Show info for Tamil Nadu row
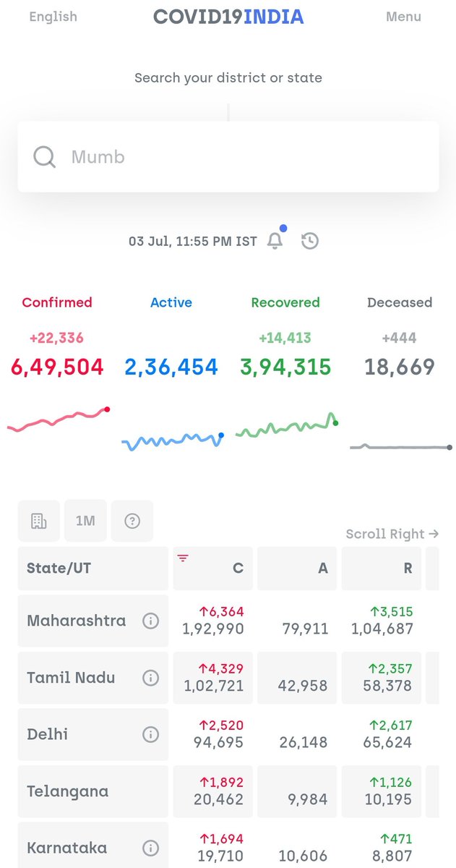 tap(150, 678)
